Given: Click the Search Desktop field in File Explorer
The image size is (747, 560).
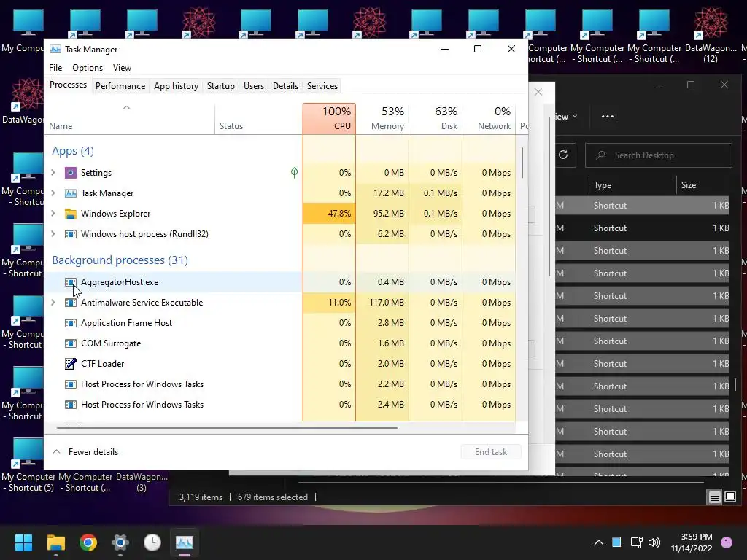Looking at the screenshot, I should click(x=659, y=155).
